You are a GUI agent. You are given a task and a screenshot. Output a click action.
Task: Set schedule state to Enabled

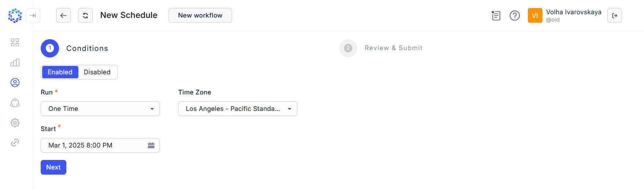click(60, 72)
